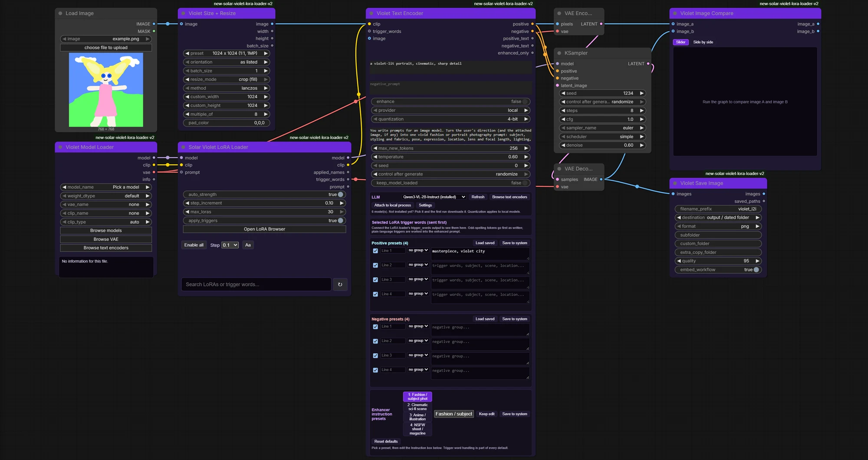Toggle the enhance switch in Text Encoder
The width and height of the screenshot is (868, 460).
tap(525, 102)
